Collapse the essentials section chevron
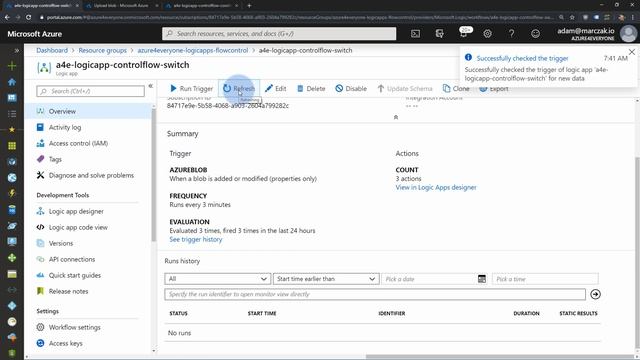Viewport: 640px width, 360px height. coord(396,117)
